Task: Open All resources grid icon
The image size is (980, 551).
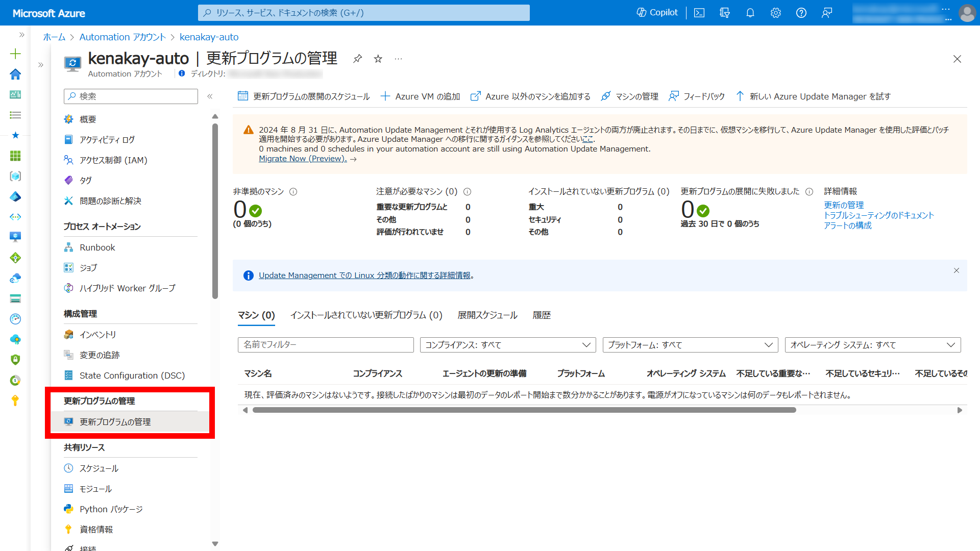Action: [x=15, y=156]
